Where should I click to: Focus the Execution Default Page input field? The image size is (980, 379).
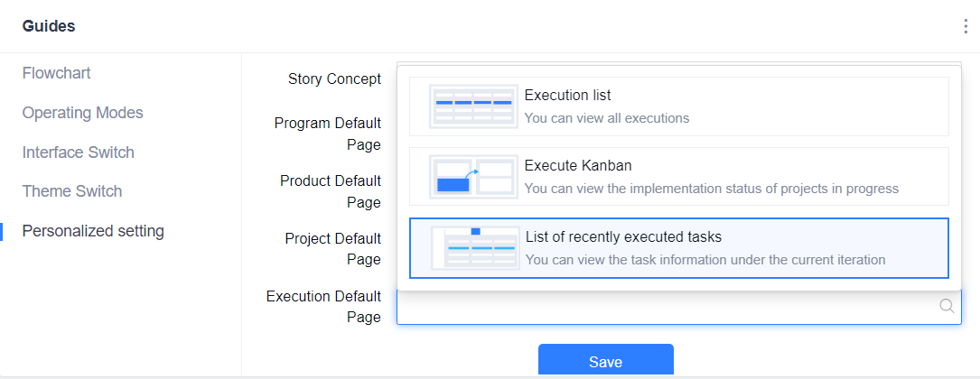(678, 307)
